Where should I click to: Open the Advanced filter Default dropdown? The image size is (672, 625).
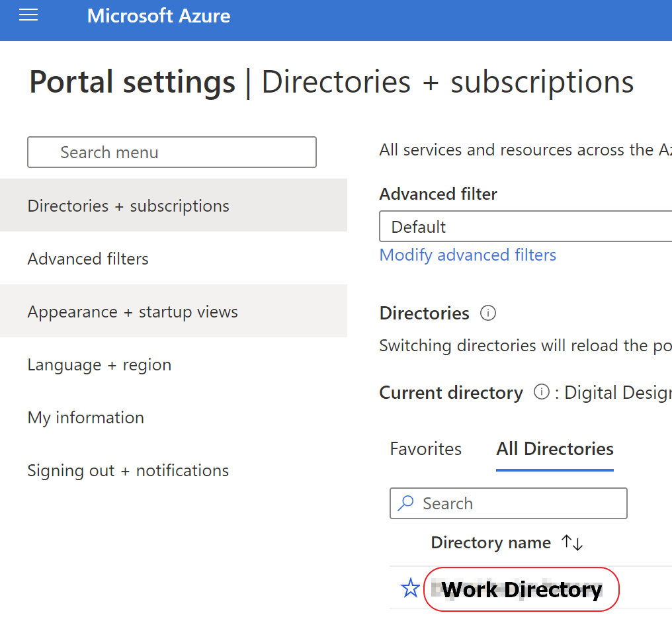525,226
